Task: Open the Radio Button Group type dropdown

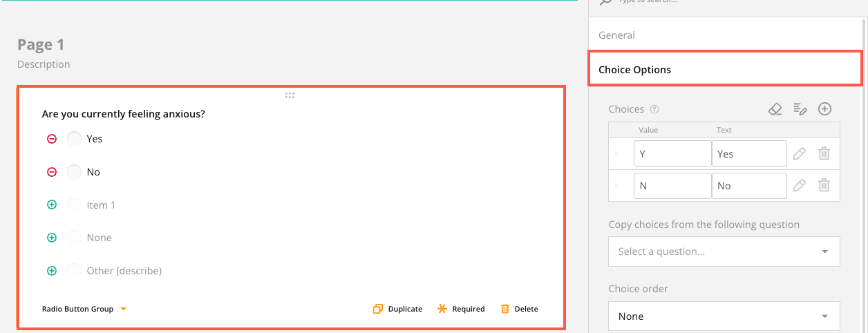Action: (84, 309)
